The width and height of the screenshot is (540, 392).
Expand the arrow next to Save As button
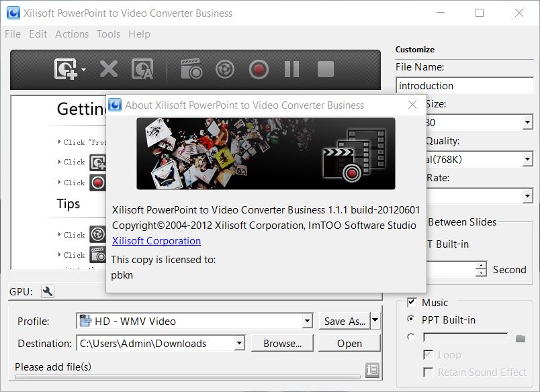click(x=375, y=321)
